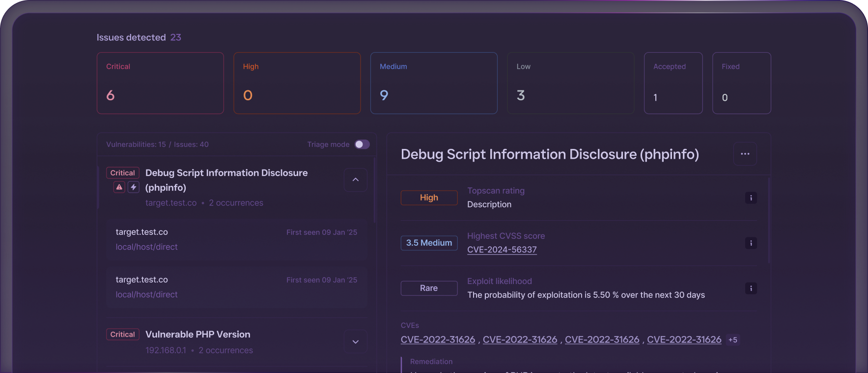Click '2 occurrences' under Debug Script item
868x373 pixels.
(236, 203)
